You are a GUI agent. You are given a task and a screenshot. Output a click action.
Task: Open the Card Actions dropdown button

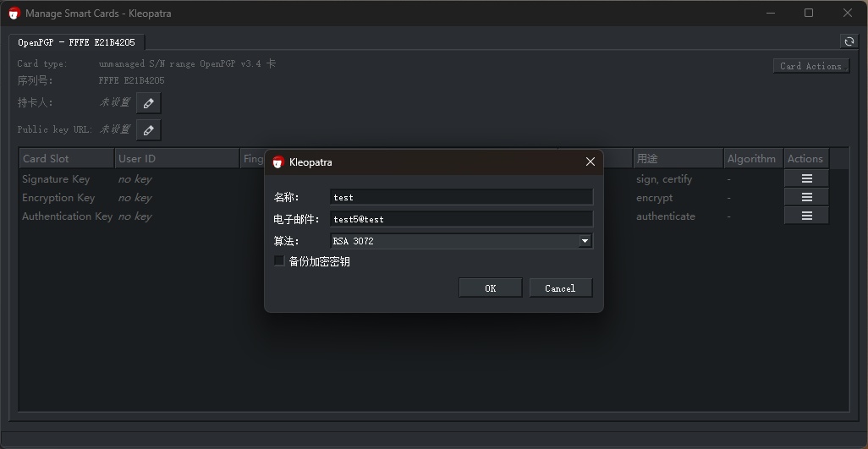(810, 66)
